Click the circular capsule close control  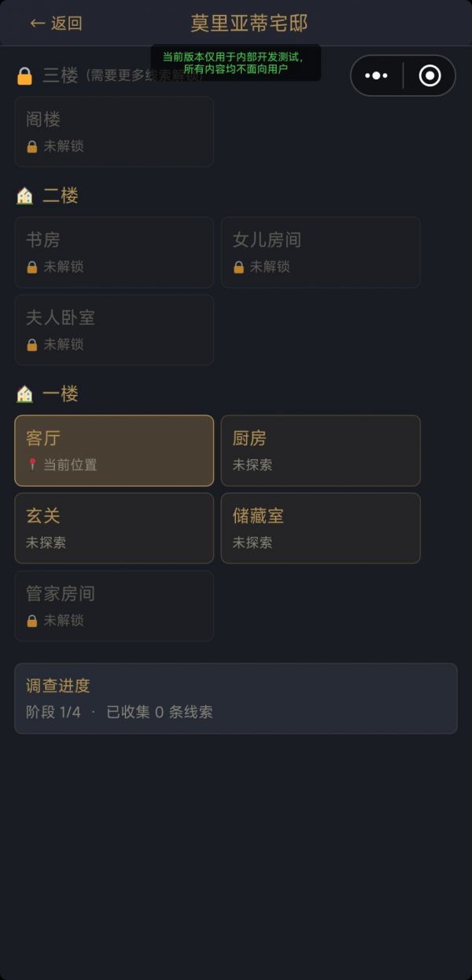(428, 76)
